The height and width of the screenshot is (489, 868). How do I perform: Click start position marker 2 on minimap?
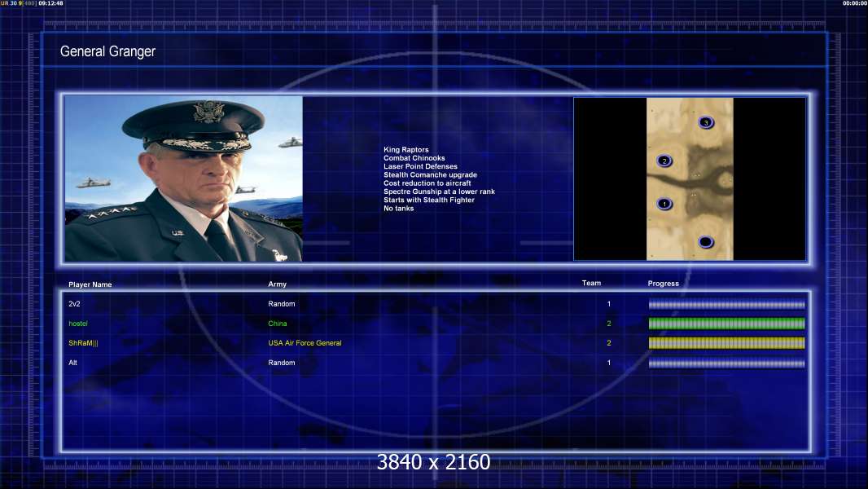[x=664, y=161]
